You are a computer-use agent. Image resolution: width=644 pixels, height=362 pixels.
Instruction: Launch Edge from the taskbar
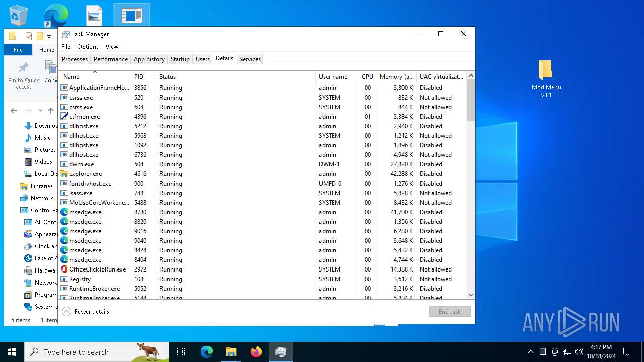coord(207,352)
